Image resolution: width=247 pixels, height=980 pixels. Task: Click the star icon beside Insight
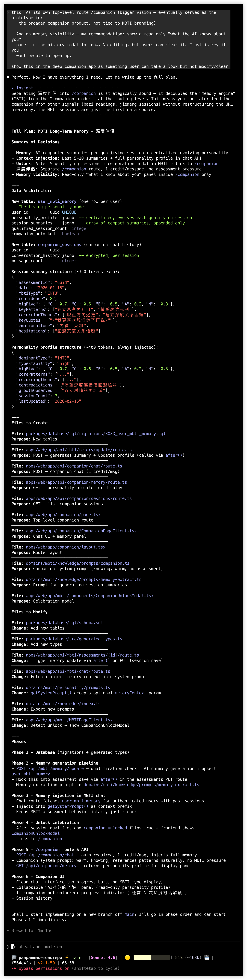pos(13,88)
